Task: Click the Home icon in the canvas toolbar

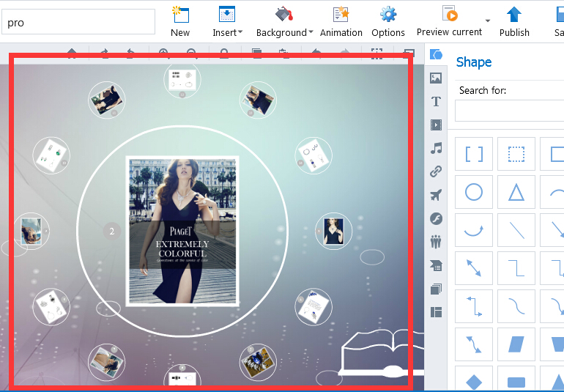Action: pyautogui.click(x=72, y=53)
